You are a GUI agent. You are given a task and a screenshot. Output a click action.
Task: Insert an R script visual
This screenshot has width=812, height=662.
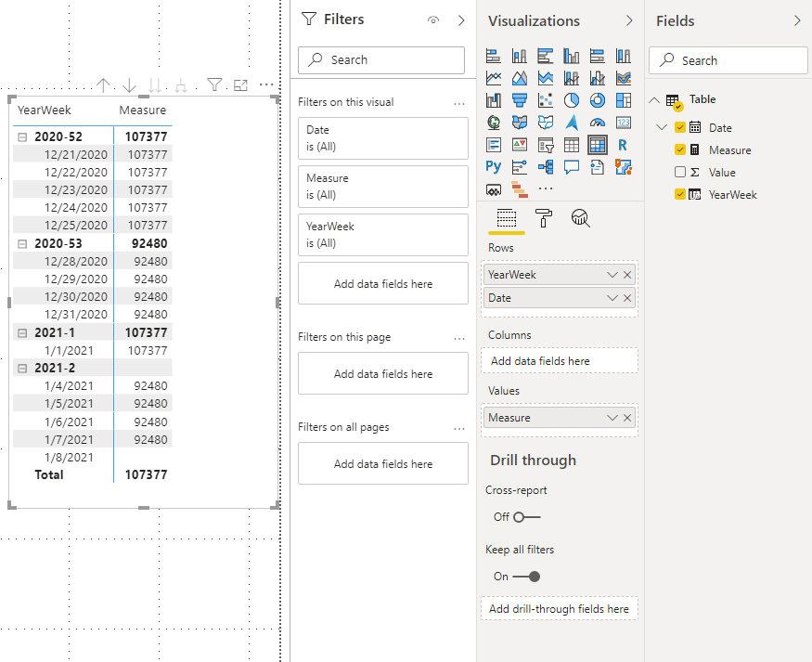pos(624,145)
